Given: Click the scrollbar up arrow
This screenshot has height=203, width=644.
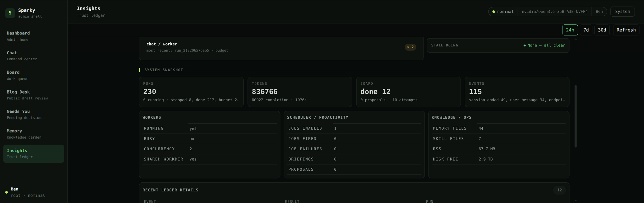Looking at the screenshot, I should 575,39.
